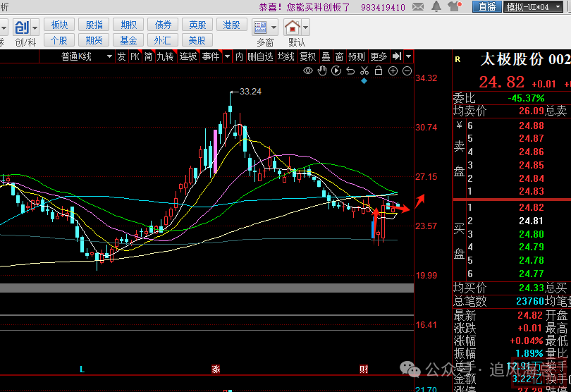Toggle the 均线 moving averages item
Viewport: 571px width, 392px height.
click(x=286, y=56)
